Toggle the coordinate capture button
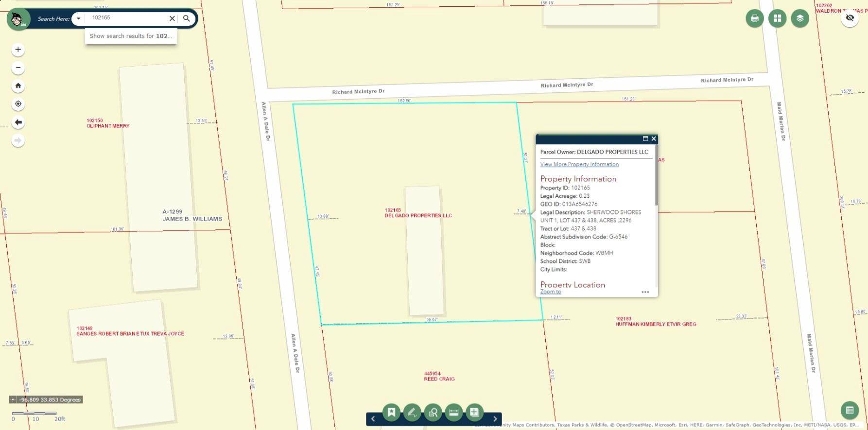The width and height of the screenshot is (868, 430). (13, 400)
